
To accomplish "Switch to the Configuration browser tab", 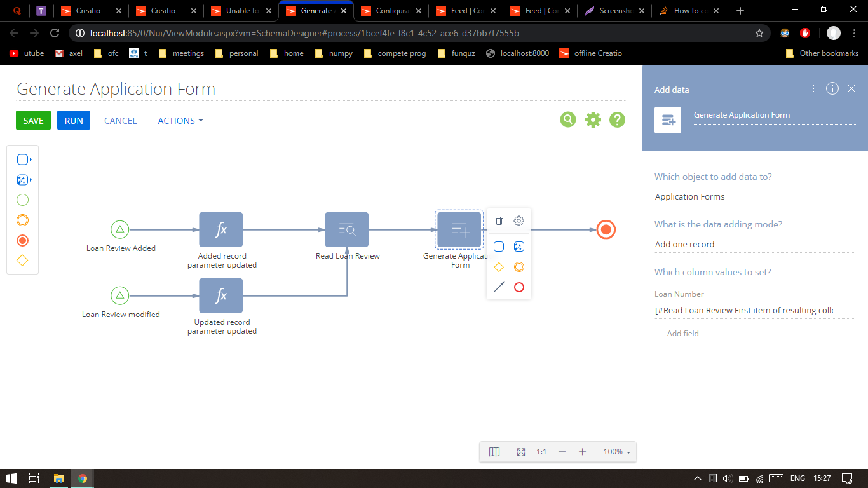I will coord(391,11).
